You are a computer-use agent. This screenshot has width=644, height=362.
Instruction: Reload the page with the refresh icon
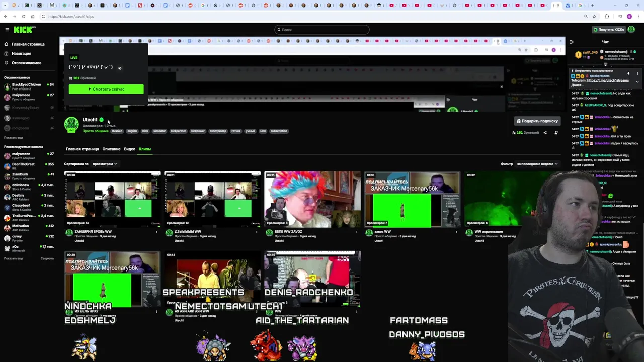tap(23, 17)
